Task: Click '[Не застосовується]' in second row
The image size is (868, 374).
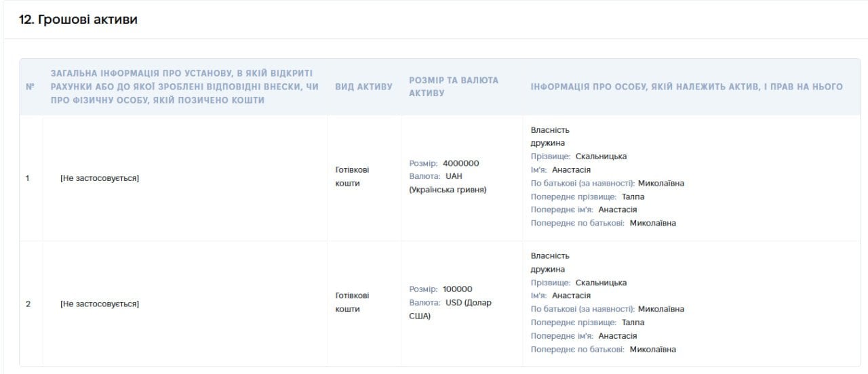Action: pyautogui.click(x=100, y=304)
